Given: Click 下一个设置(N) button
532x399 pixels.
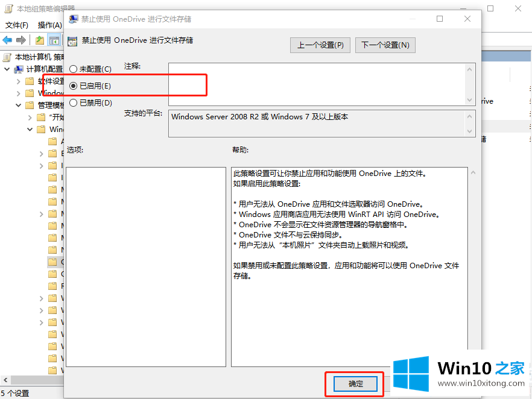Looking at the screenshot, I should (x=385, y=45).
